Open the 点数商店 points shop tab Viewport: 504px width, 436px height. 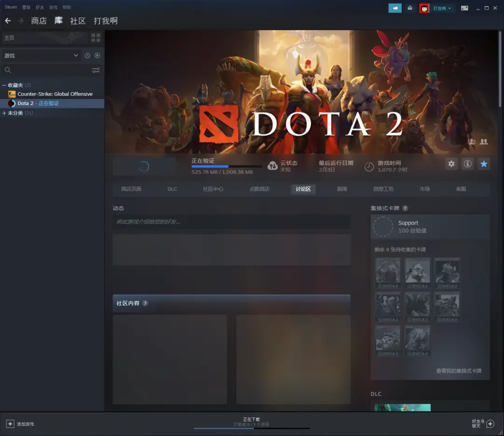(259, 189)
